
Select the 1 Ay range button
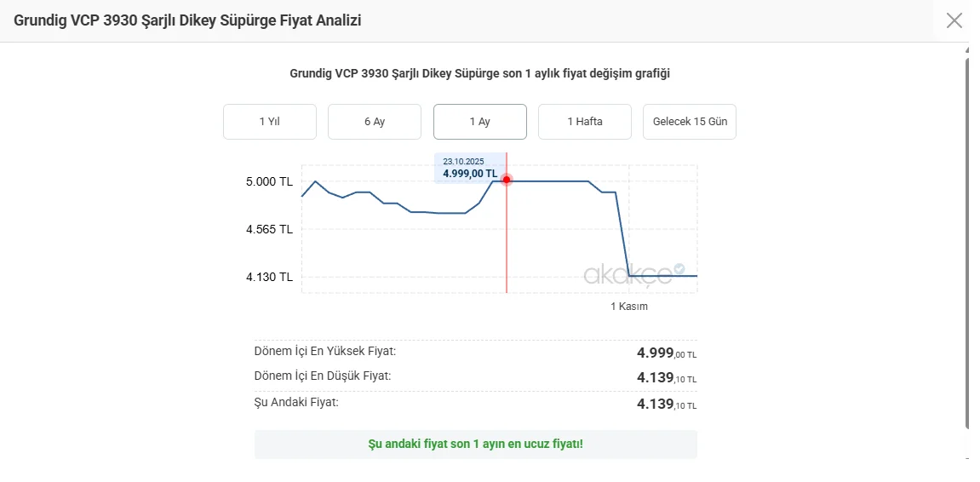[x=479, y=122]
